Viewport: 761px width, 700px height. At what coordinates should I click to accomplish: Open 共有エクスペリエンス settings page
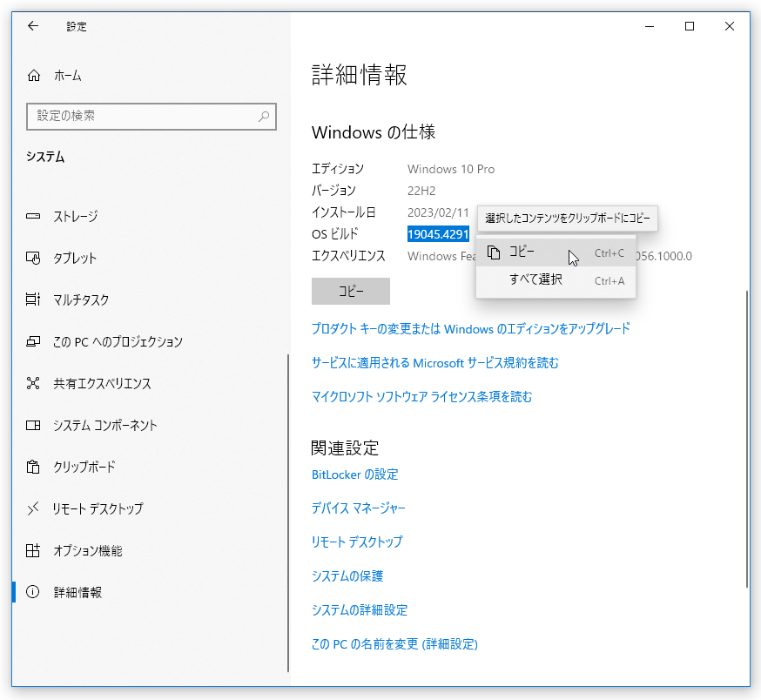pyautogui.click(x=151, y=383)
